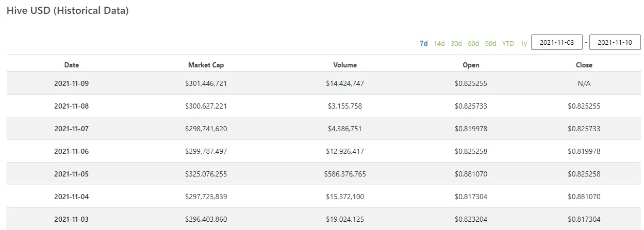Switch to the 30d range
The height and width of the screenshot is (230, 644).
click(456, 43)
